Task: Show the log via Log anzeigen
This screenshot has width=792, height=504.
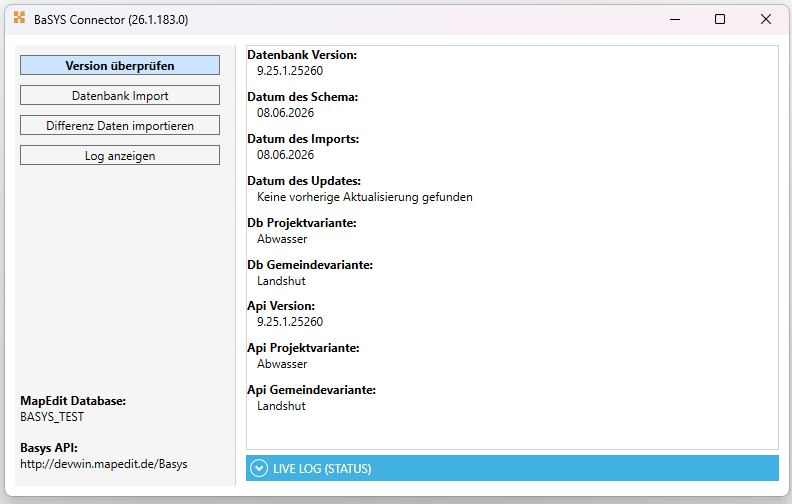Action: 120,156
